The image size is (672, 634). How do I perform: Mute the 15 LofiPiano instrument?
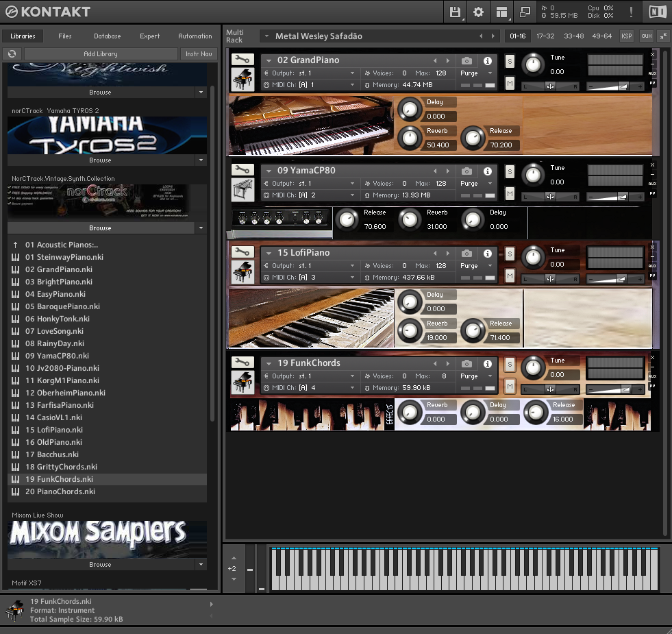click(x=510, y=276)
